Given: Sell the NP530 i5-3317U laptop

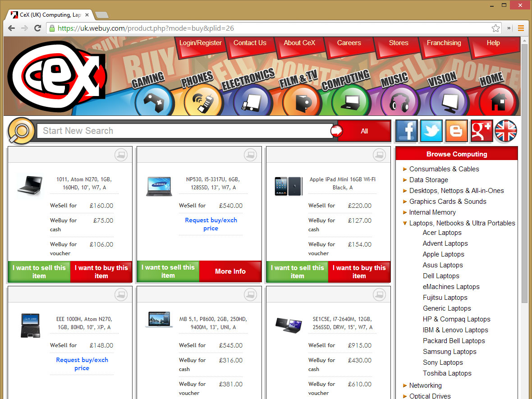Looking at the screenshot, I should tap(168, 271).
